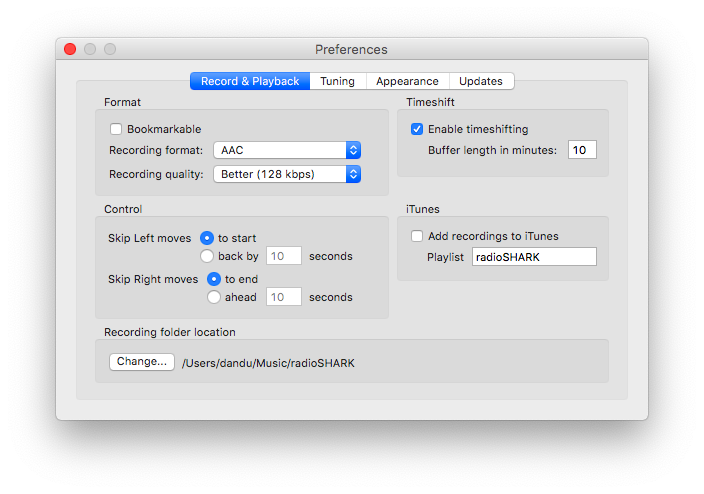Open the Appearance tab
Image resolution: width=704 pixels, height=494 pixels.
pyautogui.click(x=407, y=81)
